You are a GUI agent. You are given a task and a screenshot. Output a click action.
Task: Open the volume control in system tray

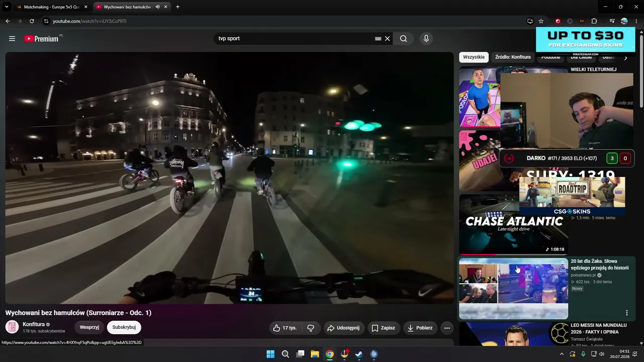[602, 354]
